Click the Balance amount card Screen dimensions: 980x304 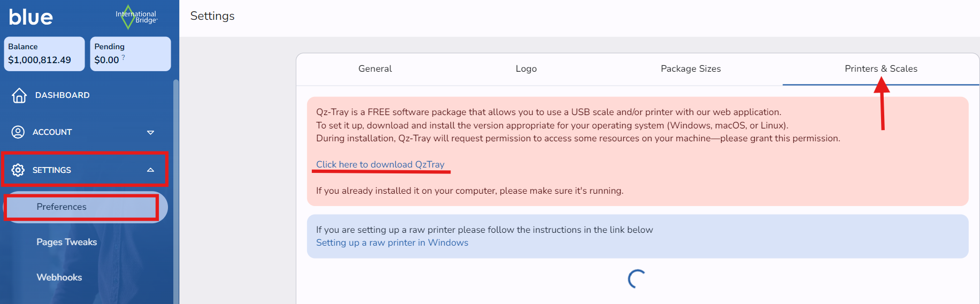coord(44,54)
